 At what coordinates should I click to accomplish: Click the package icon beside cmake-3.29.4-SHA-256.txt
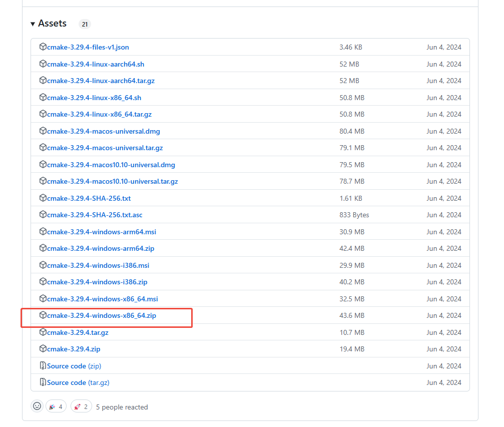[x=43, y=198]
